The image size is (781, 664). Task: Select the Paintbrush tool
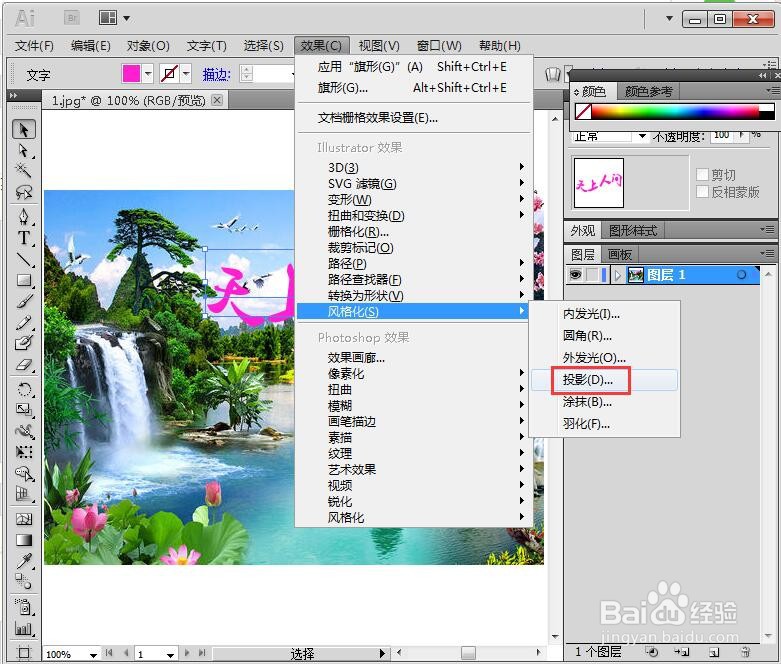(x=23, y=301)
